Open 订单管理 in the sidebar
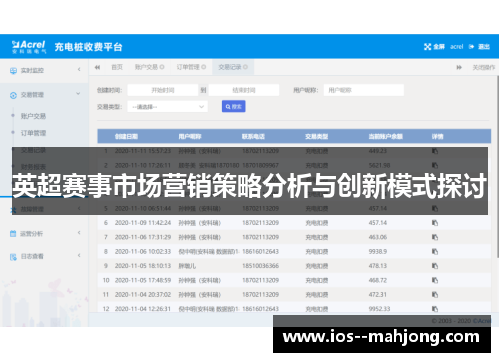Image resolution: width=500 pixels, height=362 pixels. click(x=33, y=133)
